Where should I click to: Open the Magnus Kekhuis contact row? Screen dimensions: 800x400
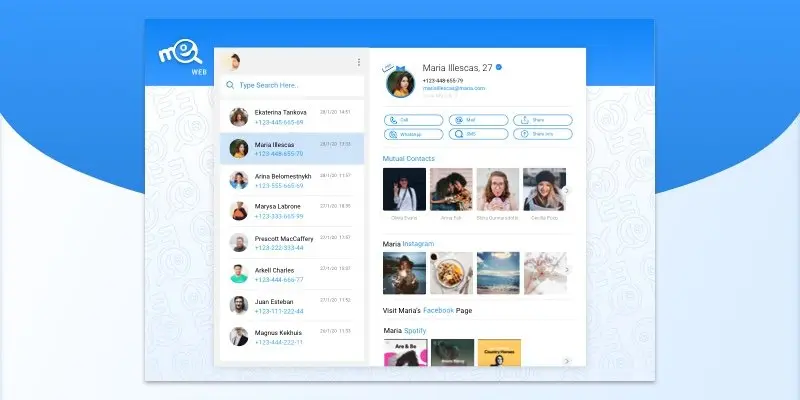(x=292, y=337)
